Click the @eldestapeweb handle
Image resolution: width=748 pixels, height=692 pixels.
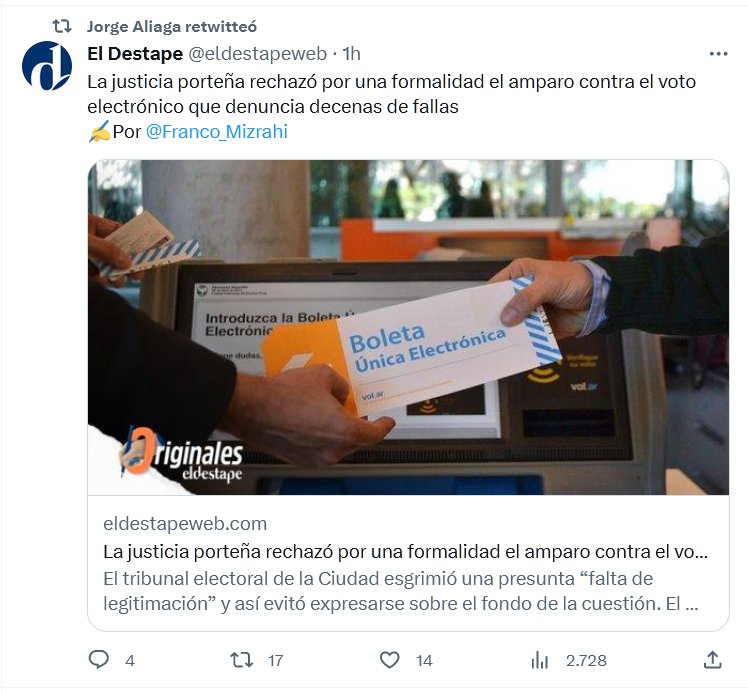coord(258,54)
